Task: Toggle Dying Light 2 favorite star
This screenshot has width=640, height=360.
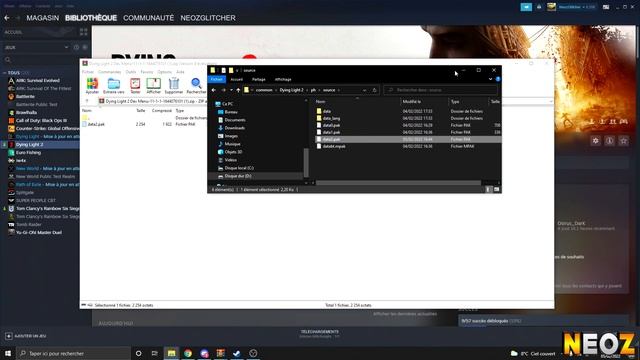Action: pyautogui.click(x=624, y=141)
